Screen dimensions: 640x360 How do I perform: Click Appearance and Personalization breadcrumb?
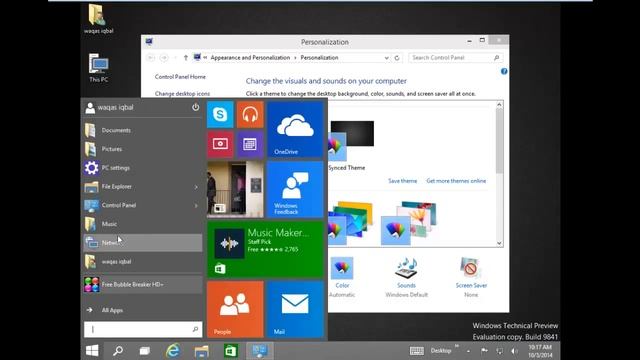pyautogui.click(x=250, y=58)
